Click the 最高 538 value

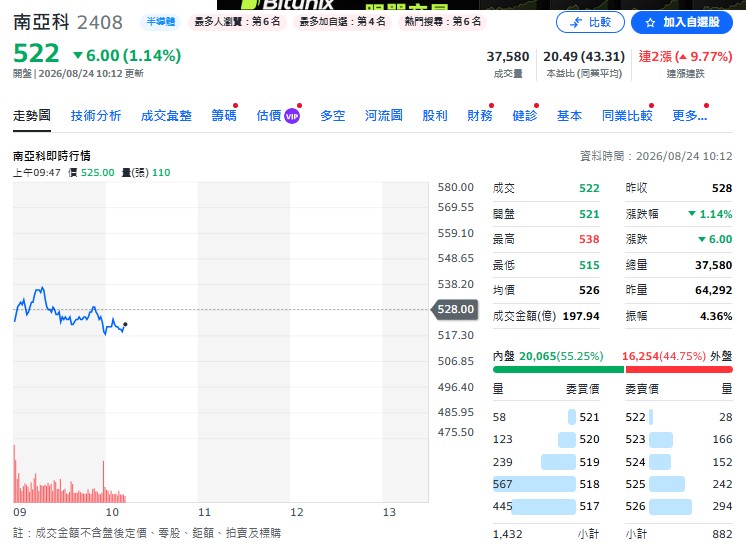[x=589, y=239]
